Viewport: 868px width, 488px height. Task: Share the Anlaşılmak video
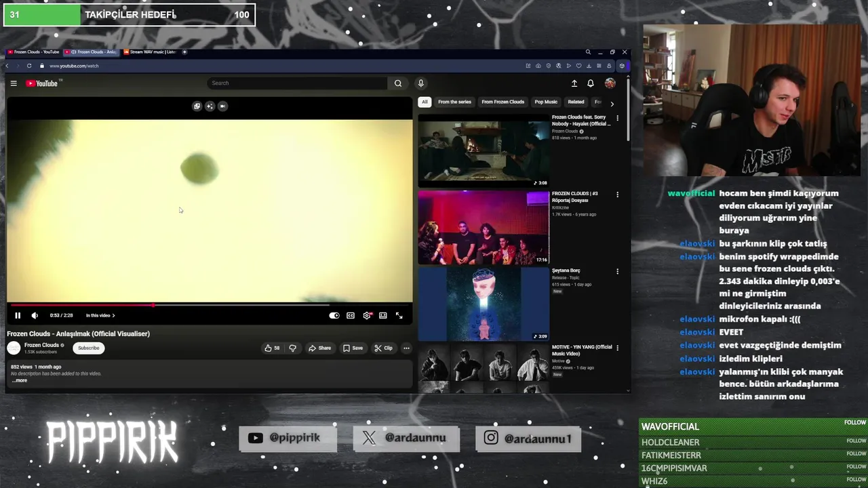click(x=319, y=348)
